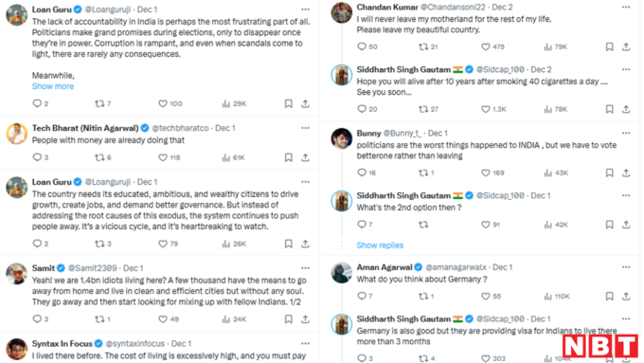Image resolution: width=644 pixels, height=363 pixels.
Task: Bookmark Chandan Kumar's tweet
Action: [610, 46]
